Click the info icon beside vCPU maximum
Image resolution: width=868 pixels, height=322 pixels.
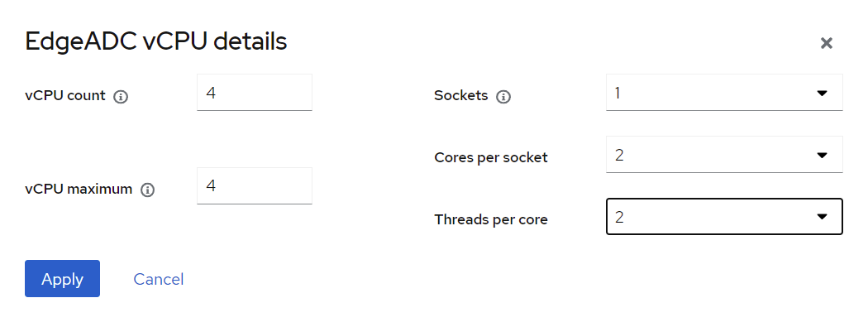147,190
